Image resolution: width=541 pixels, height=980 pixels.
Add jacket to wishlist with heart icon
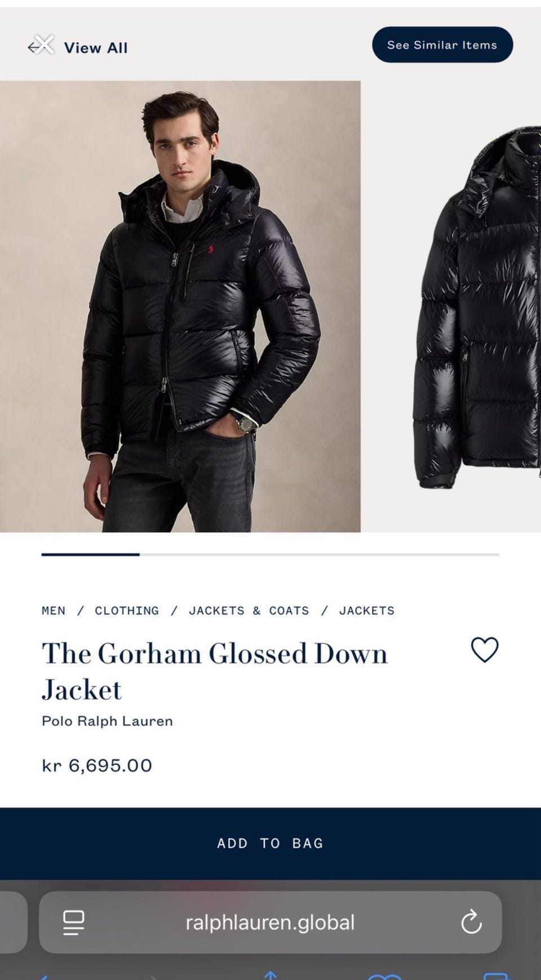point(485,650)
